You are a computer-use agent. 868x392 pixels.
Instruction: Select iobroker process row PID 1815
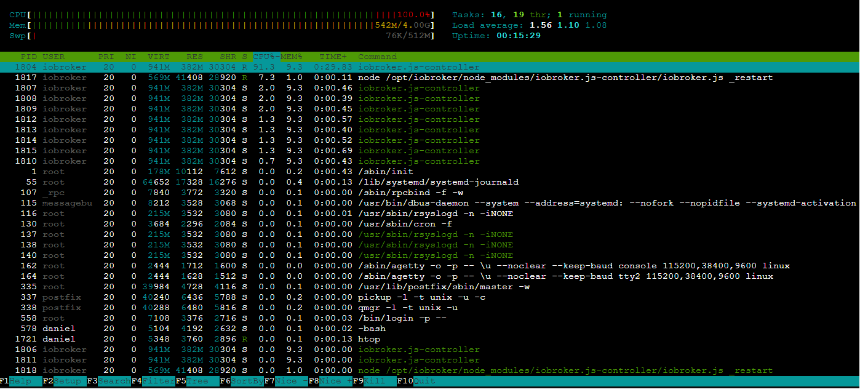click(429, 151)
